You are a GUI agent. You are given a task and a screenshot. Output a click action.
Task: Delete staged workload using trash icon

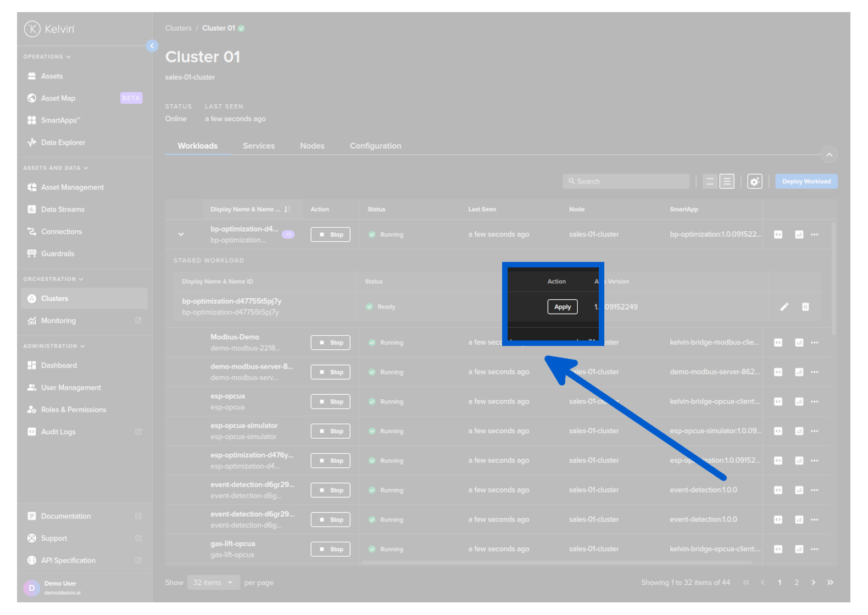pos(805,307)
